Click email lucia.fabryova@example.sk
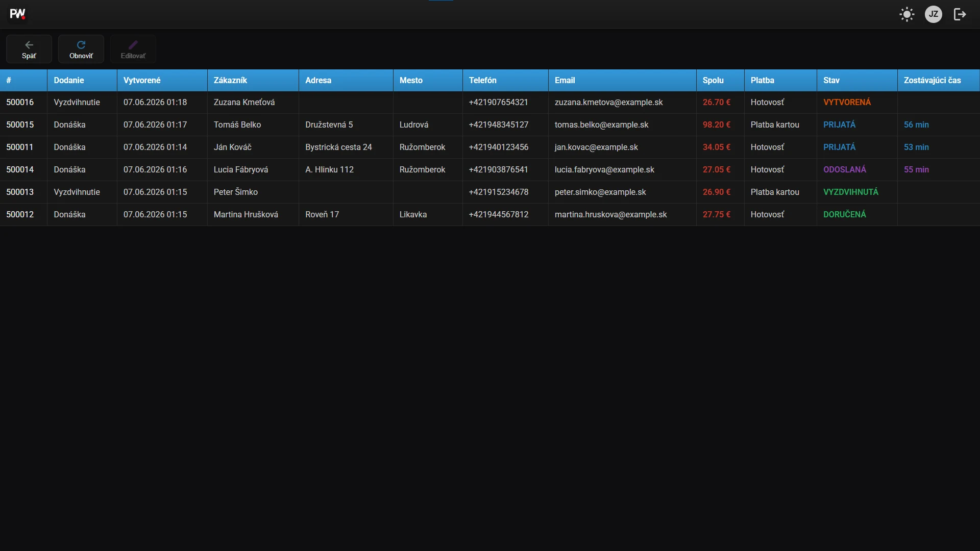The height and width of the screenshot is (551, 980). point(604,169)
